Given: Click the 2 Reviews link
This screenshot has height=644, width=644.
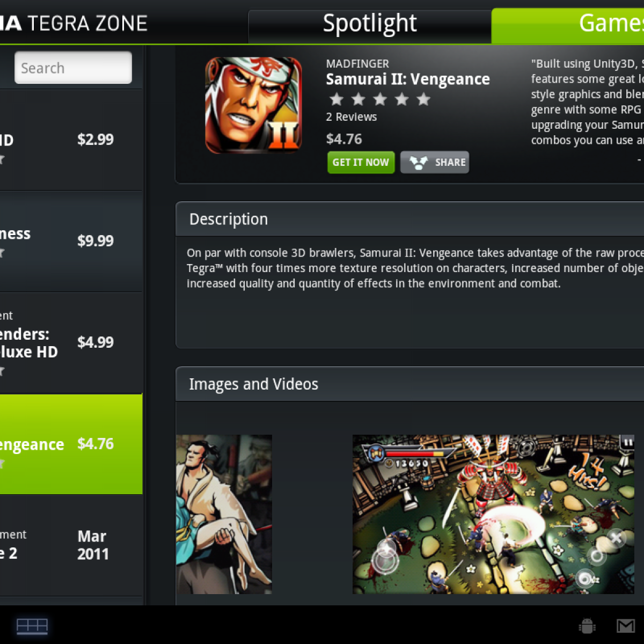Looking at the screenshot, I should tap(352, 117).
